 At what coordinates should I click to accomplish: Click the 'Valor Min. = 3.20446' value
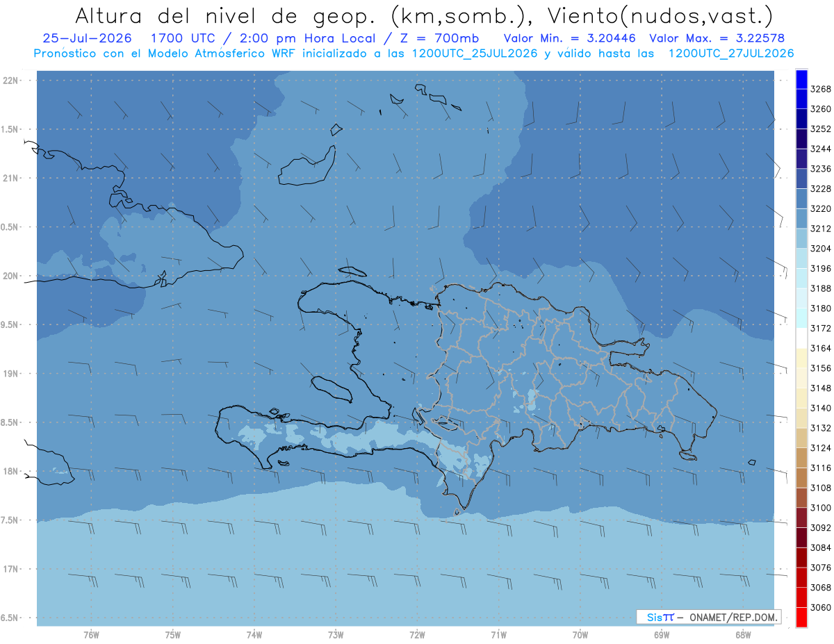coord(570,38)
